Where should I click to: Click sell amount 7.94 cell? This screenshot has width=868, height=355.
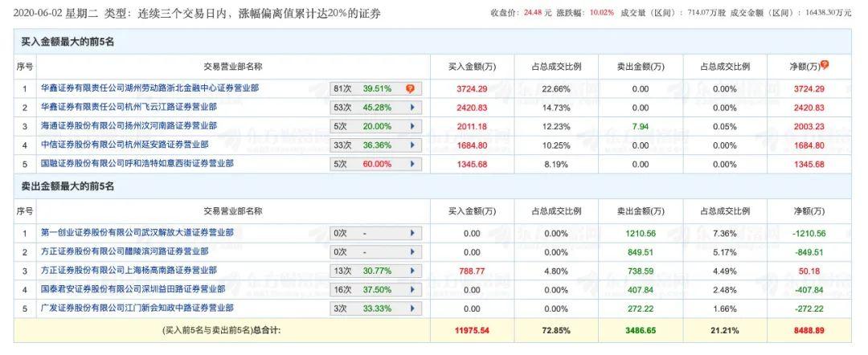pos(641,126)
